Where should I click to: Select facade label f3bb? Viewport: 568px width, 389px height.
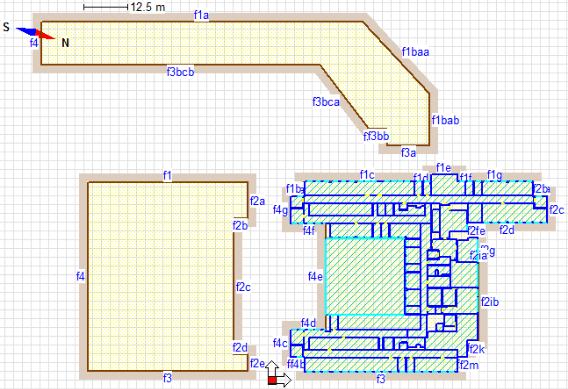point(379,136)
